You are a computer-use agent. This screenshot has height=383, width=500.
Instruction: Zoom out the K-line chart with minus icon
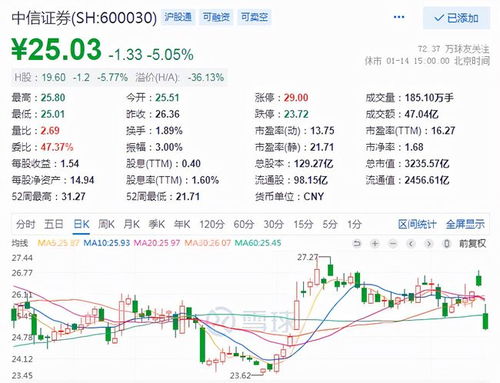[x=393, y=244]
